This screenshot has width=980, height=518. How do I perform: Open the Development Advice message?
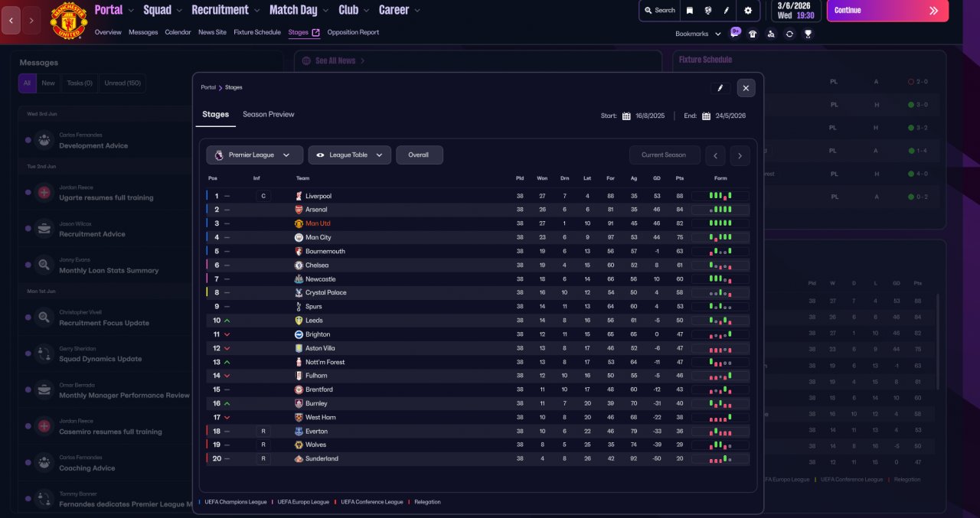[93, 145]
